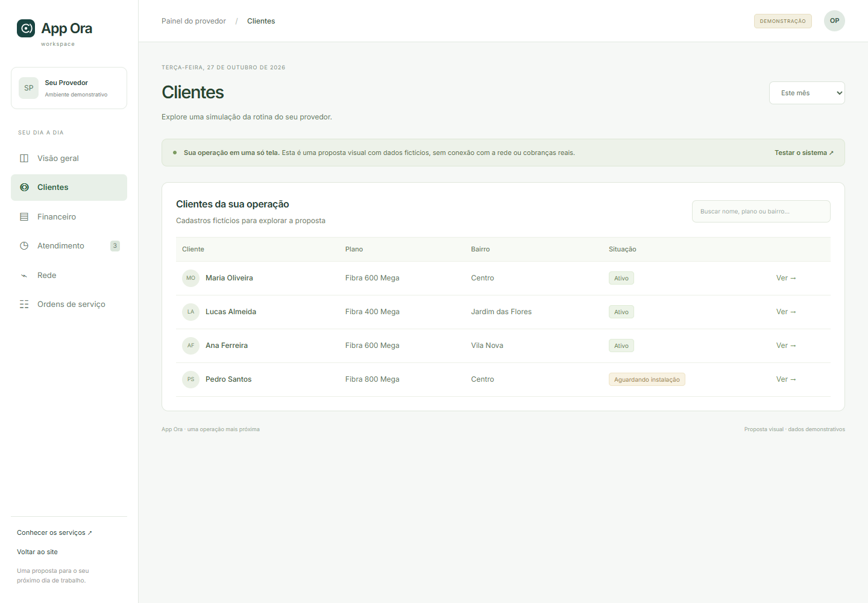Screen dimensions: 868x603
Task: Click Voltar ao site link
Action: point(37,552)
